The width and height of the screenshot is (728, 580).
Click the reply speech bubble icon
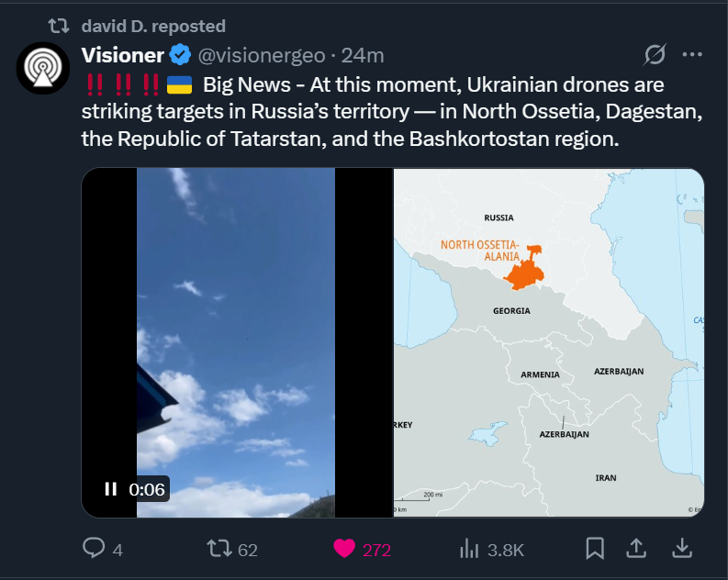point(94,548)
